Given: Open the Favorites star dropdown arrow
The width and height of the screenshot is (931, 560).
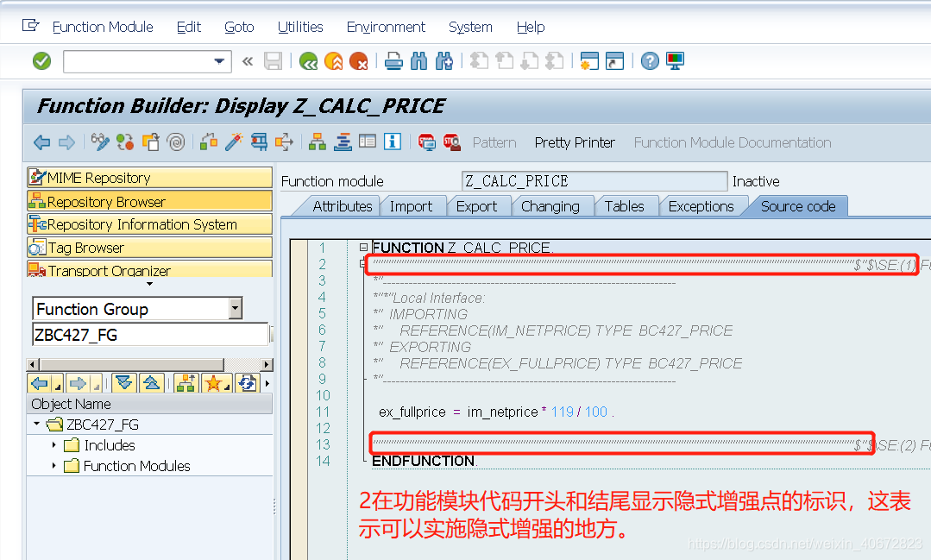Looking at the screenshot, I should (228, 387).
